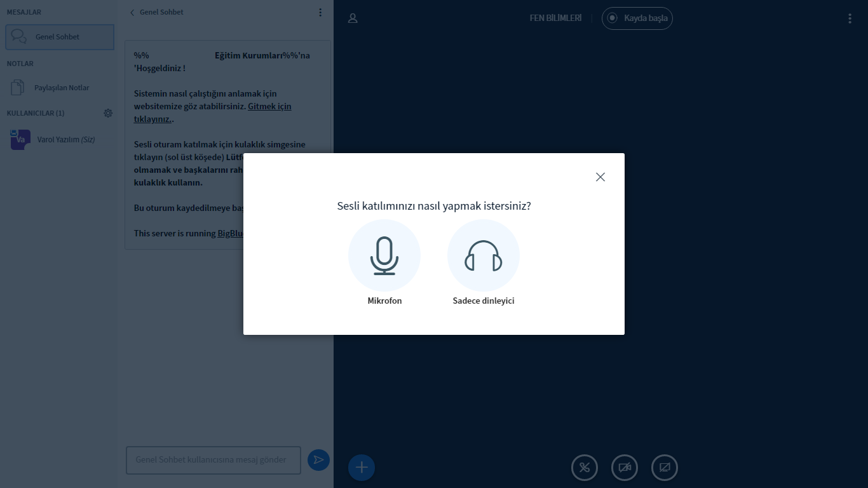Click the KULLANICILAR (1) header
This screenshot has height=488, width=868.
pos(36,113)
